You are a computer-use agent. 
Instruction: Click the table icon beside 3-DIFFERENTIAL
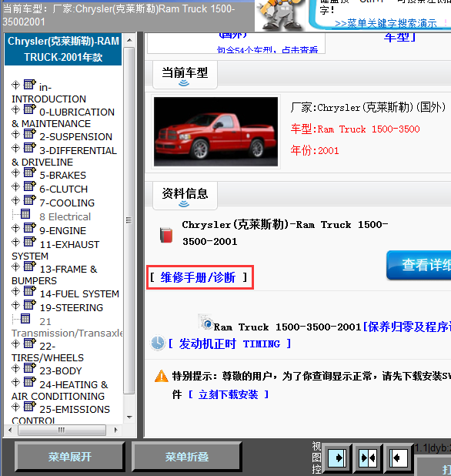(x=30, y=147)
